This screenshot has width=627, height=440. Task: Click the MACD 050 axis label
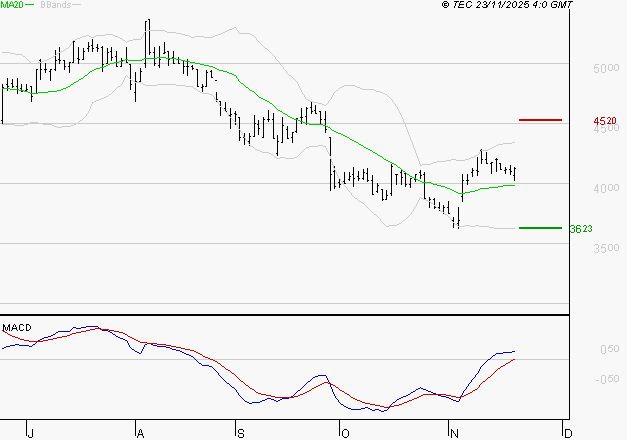click(609, 349)
